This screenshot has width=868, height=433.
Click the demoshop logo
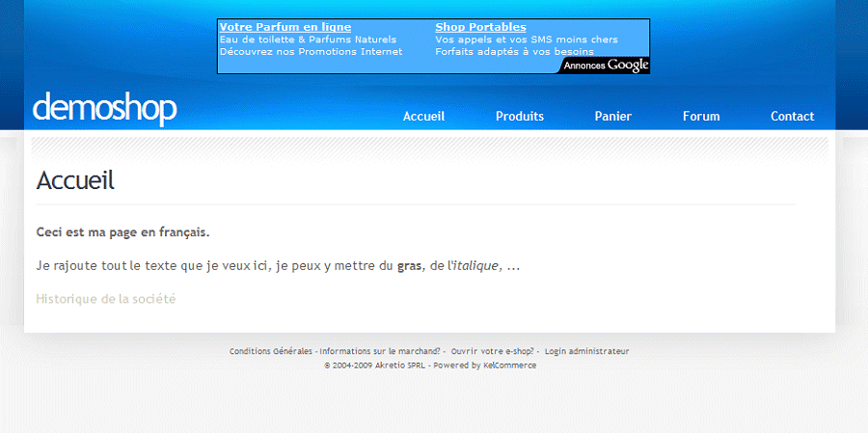[104, 108]
